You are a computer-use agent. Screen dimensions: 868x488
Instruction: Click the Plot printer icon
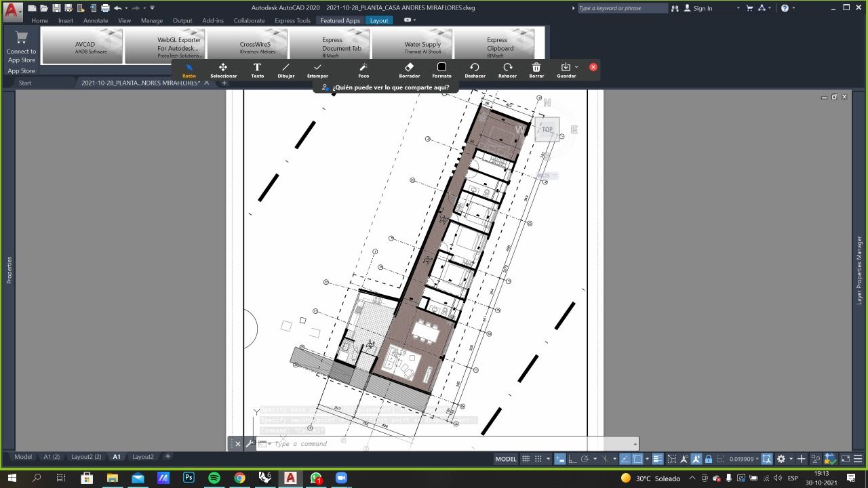pyautogui.click(x=105, y=8)
